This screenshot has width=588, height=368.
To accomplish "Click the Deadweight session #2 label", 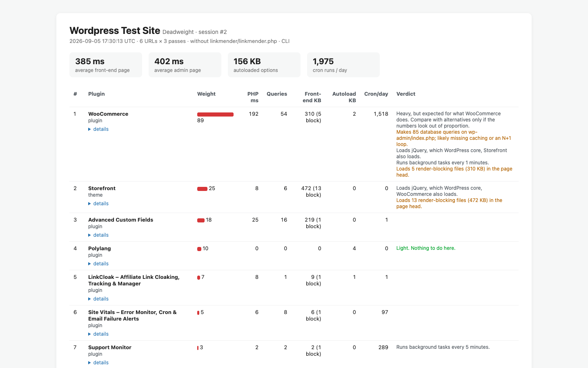I will coord(195,32).
